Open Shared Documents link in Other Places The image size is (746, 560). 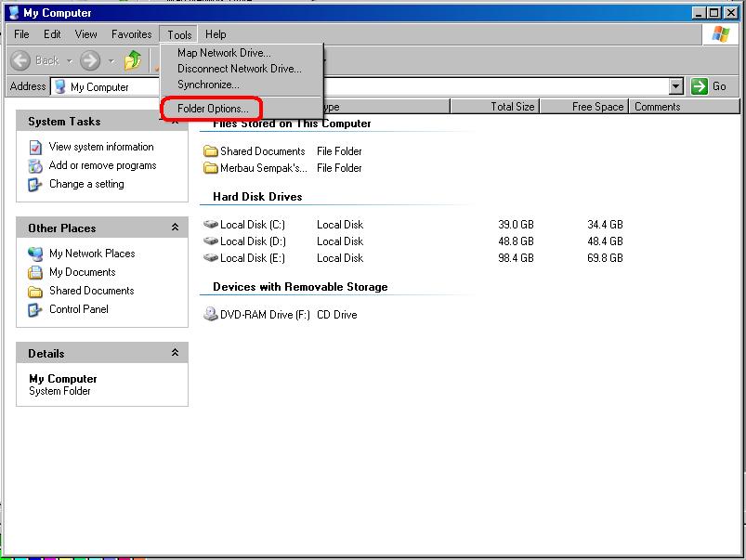point(92,291)
